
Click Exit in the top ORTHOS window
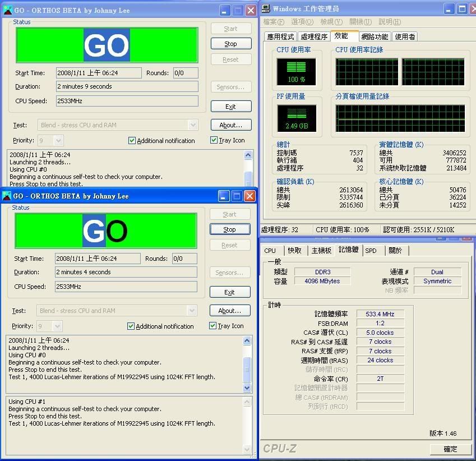coord(231,107)
